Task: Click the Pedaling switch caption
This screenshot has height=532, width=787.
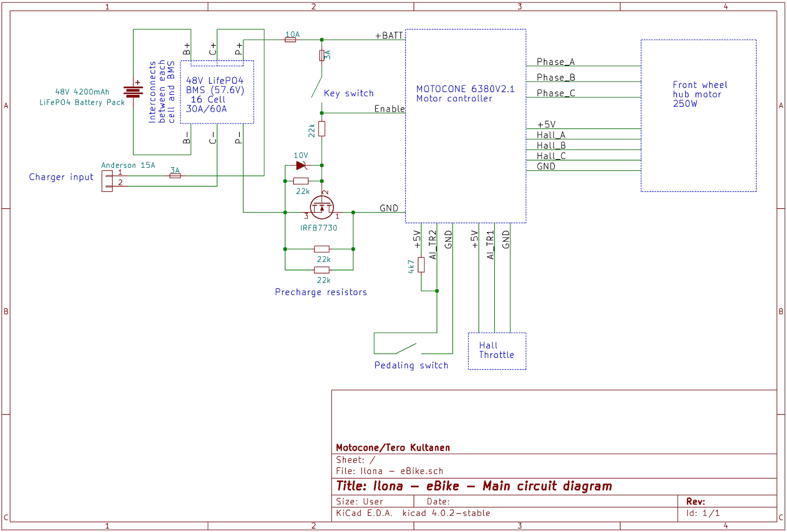Action: tap(411, 365)
